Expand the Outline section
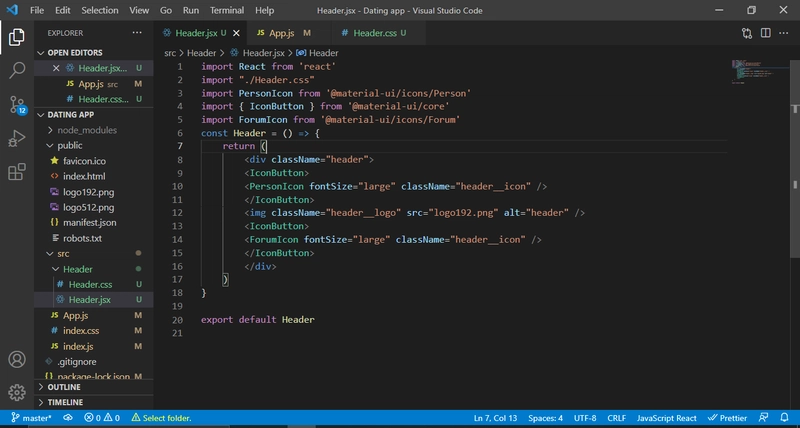 [94, 387]
